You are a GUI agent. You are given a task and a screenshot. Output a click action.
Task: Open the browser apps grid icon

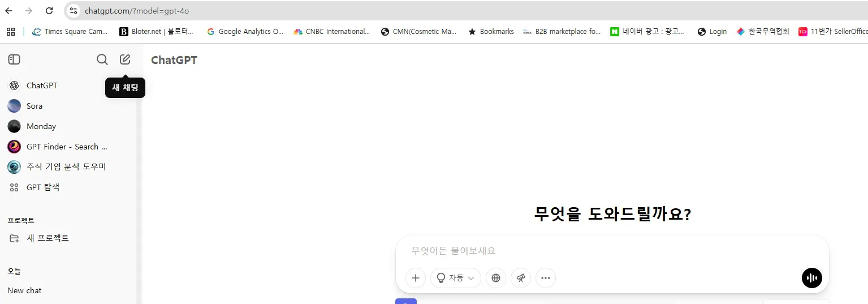[11, 32]
